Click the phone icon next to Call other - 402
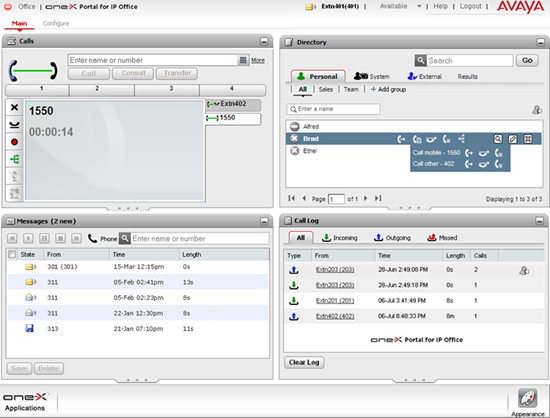Image resolution: width=550 pixels, height=418 pixels. [469, 164]
